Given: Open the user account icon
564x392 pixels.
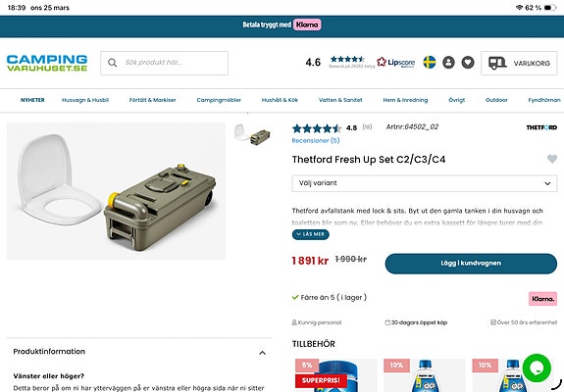Looking at the screenshot, I should click(448, 63).
